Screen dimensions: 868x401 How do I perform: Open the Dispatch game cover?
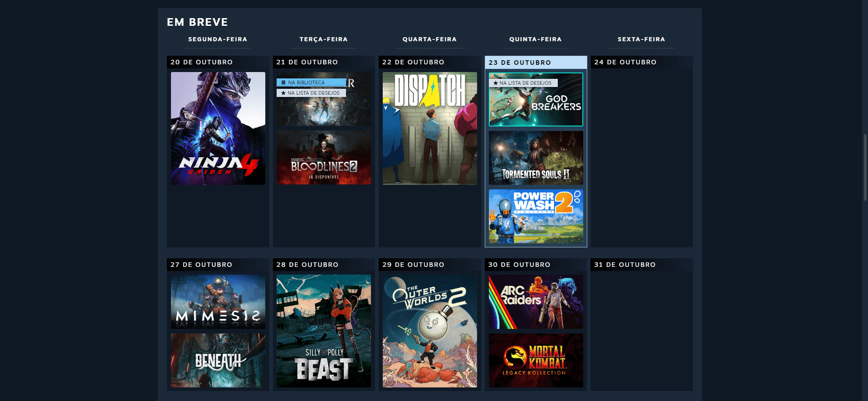[429, 128]
